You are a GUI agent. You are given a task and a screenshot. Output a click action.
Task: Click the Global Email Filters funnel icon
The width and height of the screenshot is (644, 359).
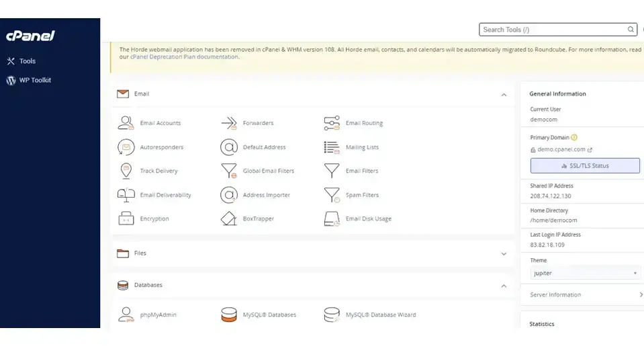point(229,171)
